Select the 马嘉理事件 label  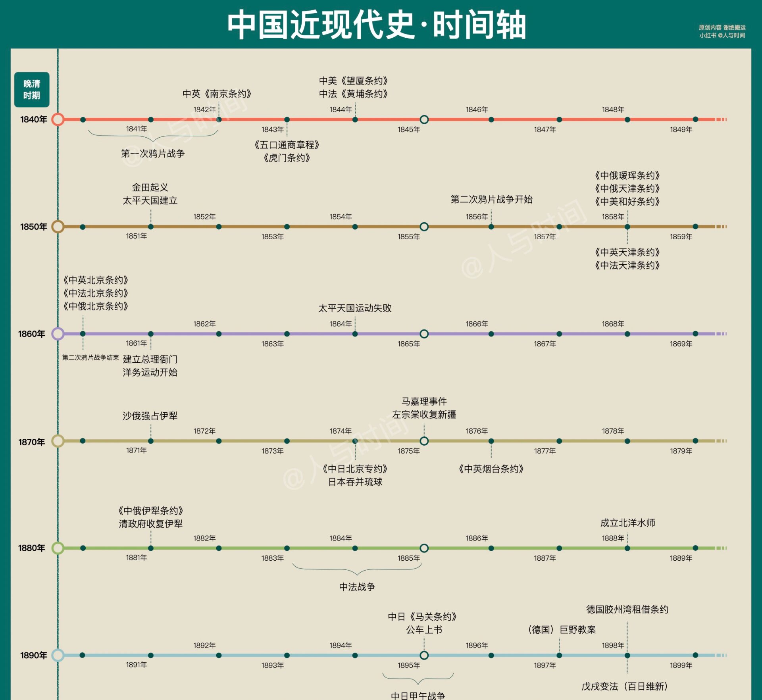[424, 401]
